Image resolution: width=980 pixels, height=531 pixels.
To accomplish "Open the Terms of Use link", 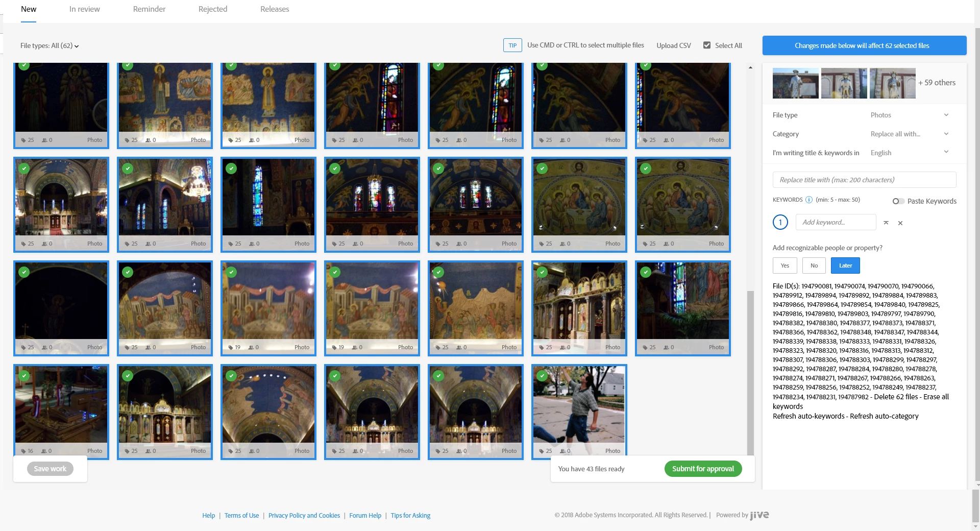I will pyautogui.click(x=241, y=516).
